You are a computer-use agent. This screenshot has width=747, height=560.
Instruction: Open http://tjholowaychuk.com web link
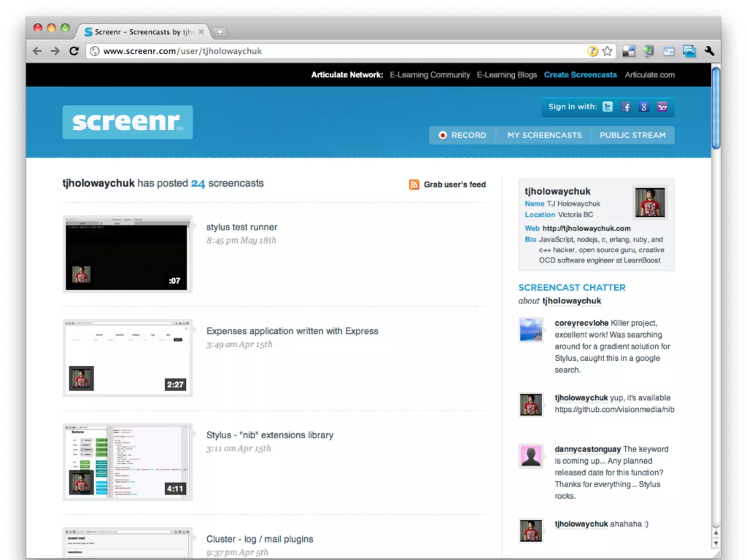586,229
